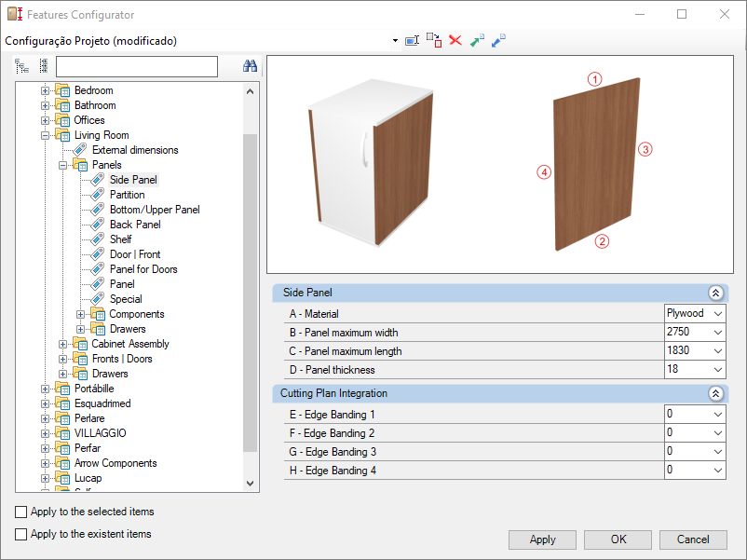Image resolution: width=747 pixels, height=560 pixels.
Task: Click the expand tree icon above the tree
Action: 22,66
